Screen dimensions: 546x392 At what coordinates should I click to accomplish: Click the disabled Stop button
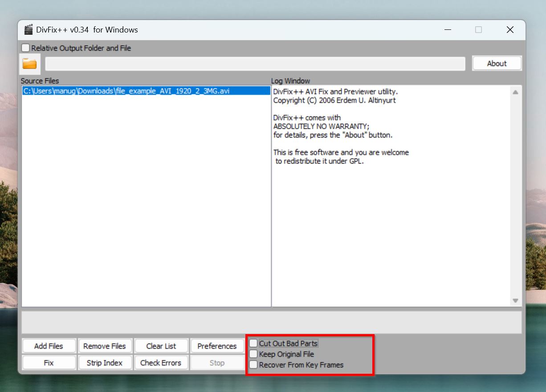[x=217, y=363]
